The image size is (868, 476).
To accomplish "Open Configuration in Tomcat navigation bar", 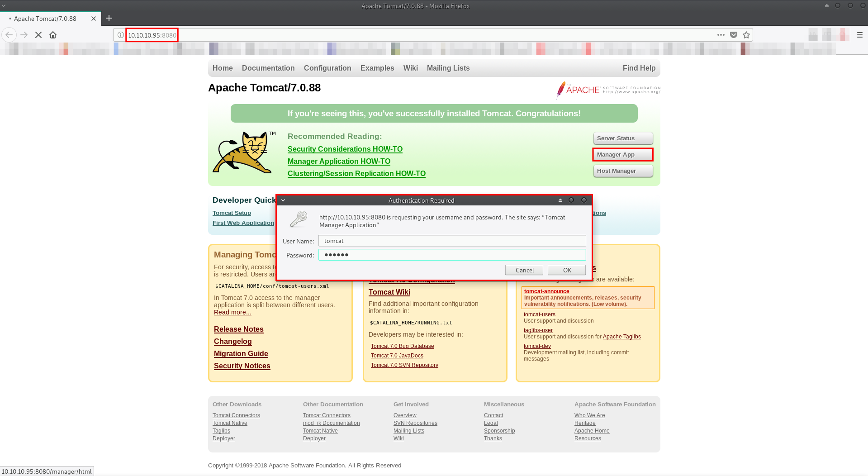I will point(327,68).
